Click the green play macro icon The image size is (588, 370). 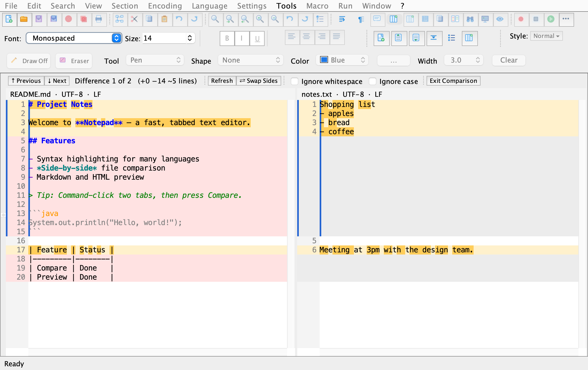tap(551, 19)
